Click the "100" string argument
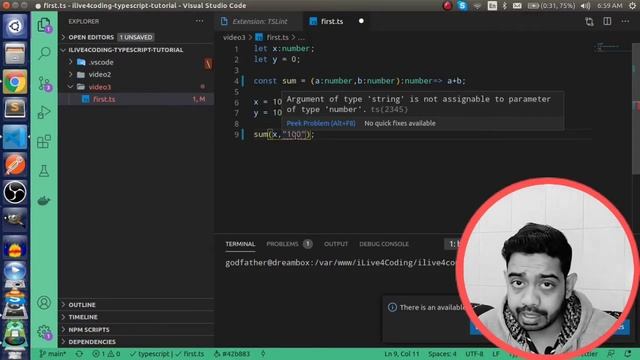640x360 pixels. [294, 134]
